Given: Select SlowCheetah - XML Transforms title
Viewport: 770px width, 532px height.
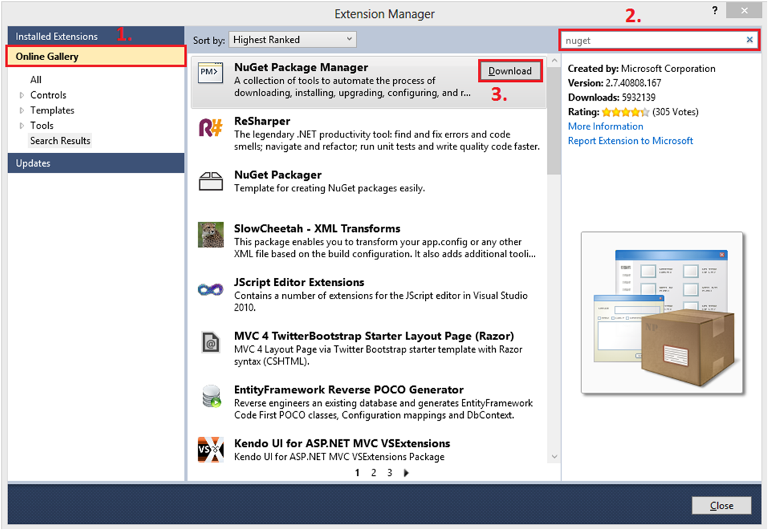Looking at the screenshot, I should tap(317, 229).
